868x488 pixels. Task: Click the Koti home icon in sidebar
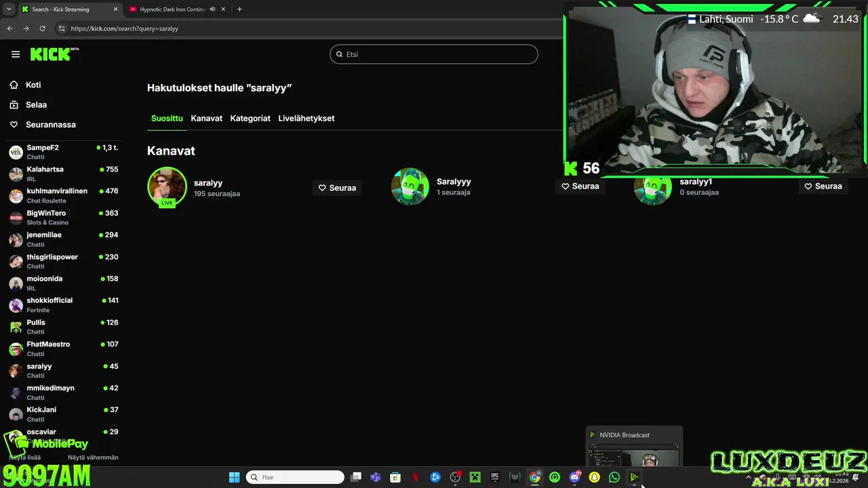tap(14, 85)
